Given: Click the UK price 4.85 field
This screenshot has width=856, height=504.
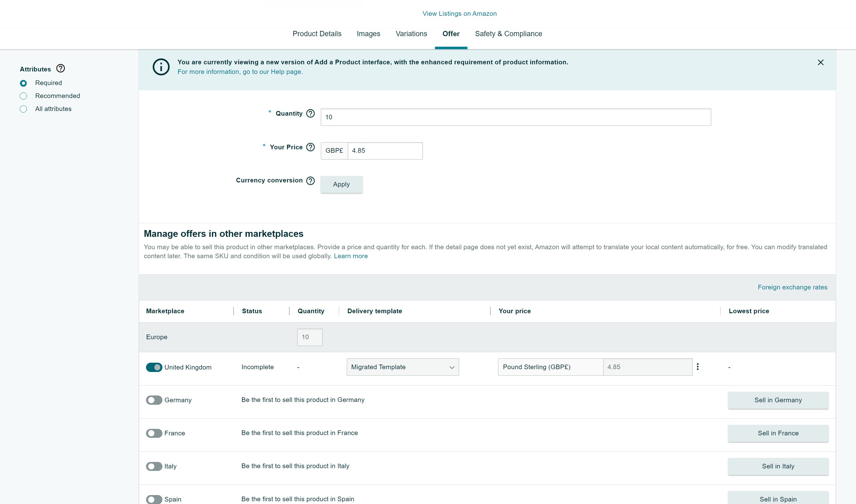Looking at the screenshot, I should click(x=648, y=367).
